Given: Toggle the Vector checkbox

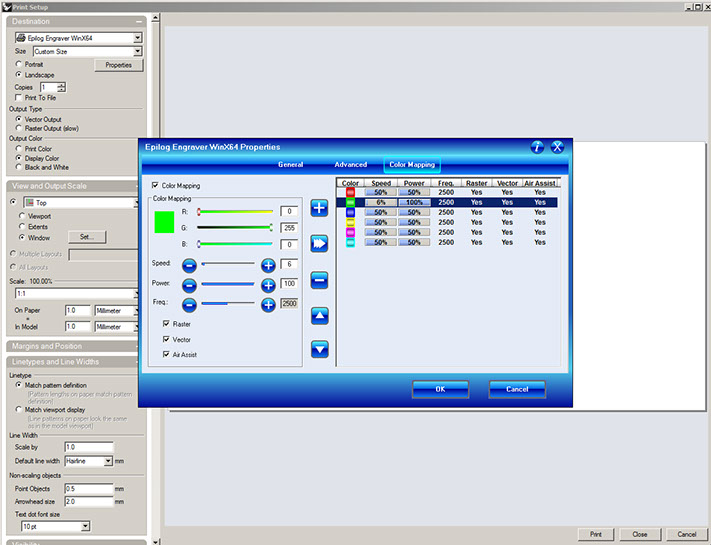Looking at the screenshot, I should click(166, 339).
